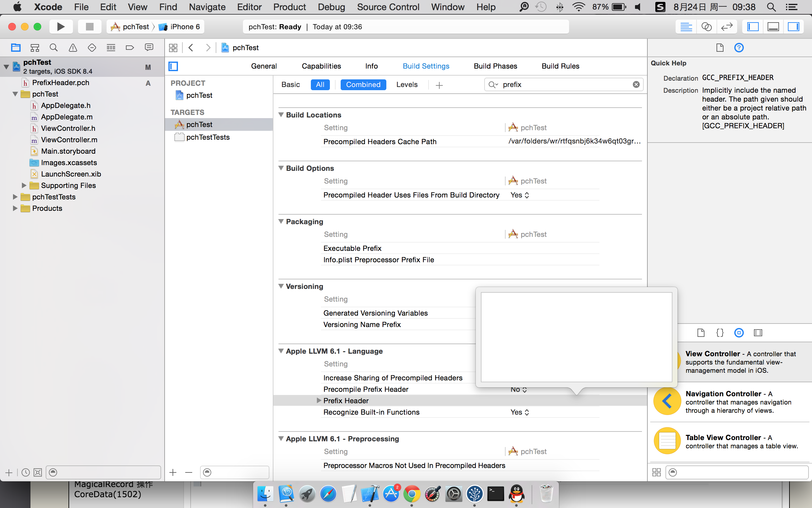
Task: Collapse Apple LLVM 6.1 - Language section
Action: point(281,351)
